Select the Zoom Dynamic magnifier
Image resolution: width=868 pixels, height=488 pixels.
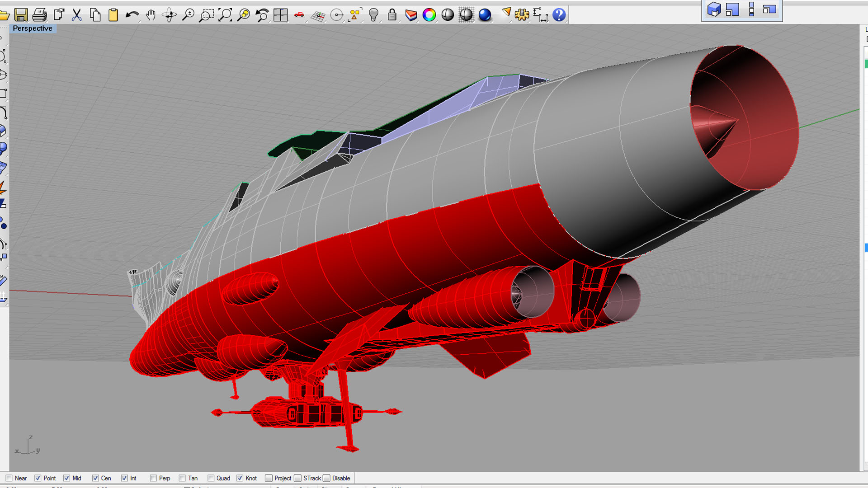pyautogui.click(x=188, y=15)
